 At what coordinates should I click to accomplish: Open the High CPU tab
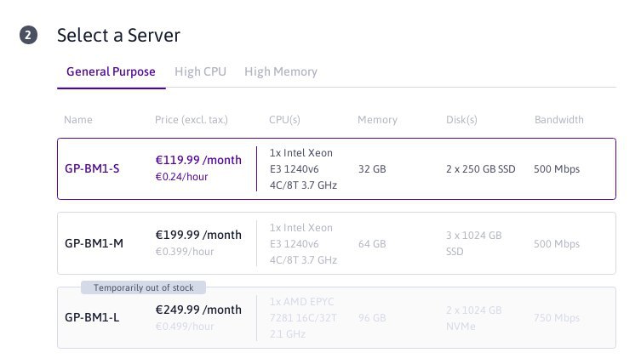click(x=200, y=72)
